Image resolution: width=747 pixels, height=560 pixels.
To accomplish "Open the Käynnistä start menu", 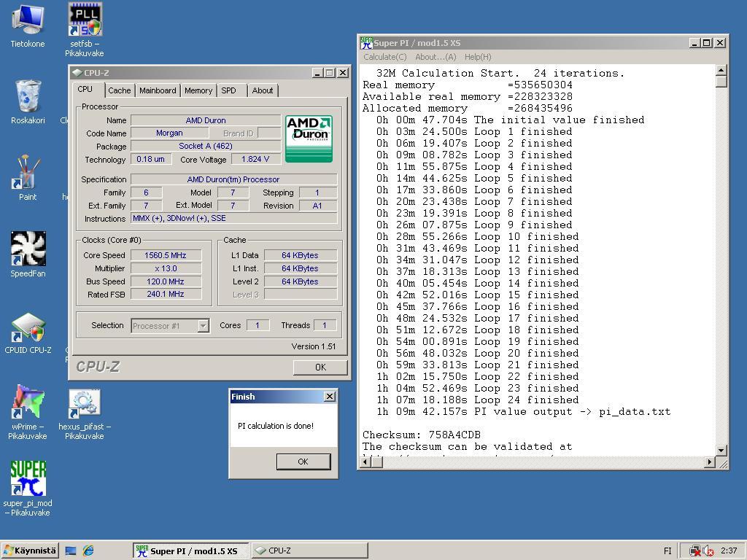I will click(x=29, y=551).
